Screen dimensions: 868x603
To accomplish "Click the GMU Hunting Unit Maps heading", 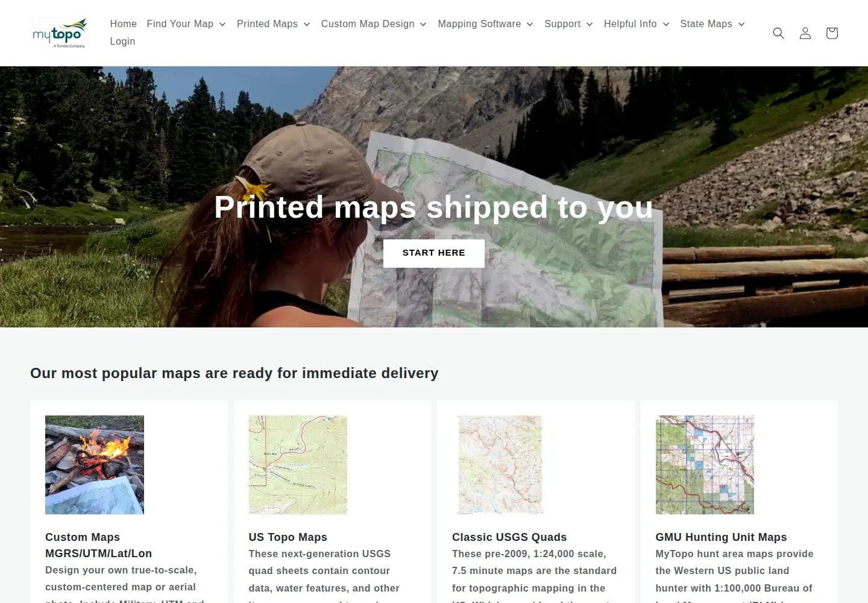I will click(x=722, y=537).
